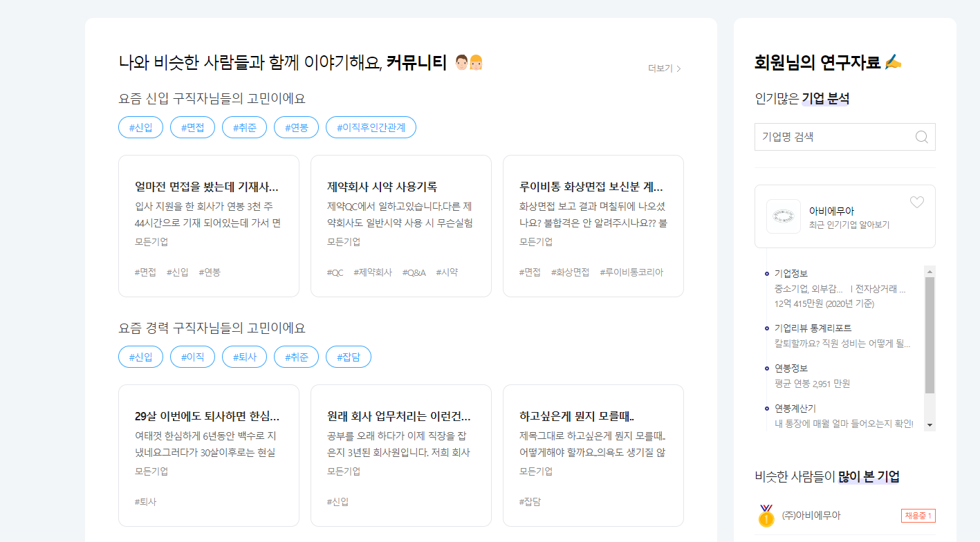Select the #이직 tag chip
The height and width of the screenshot is (542, 980).
pos(192,357)
